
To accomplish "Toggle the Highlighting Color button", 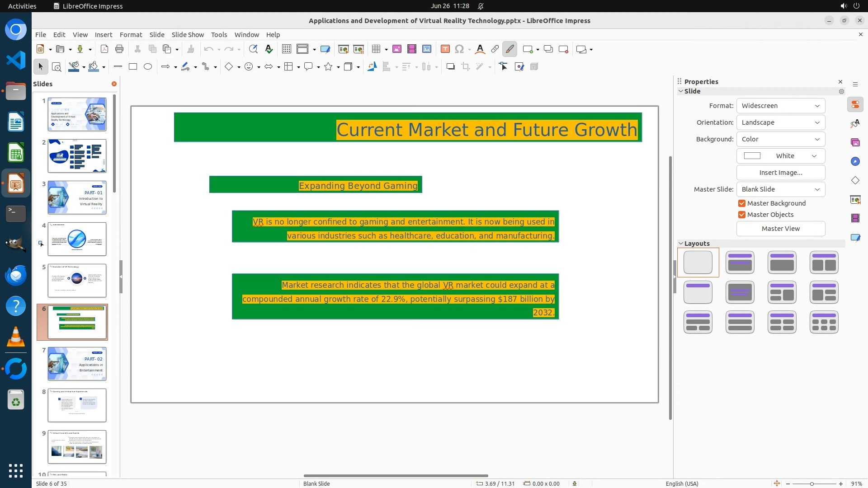I will [x=509, y=49].
